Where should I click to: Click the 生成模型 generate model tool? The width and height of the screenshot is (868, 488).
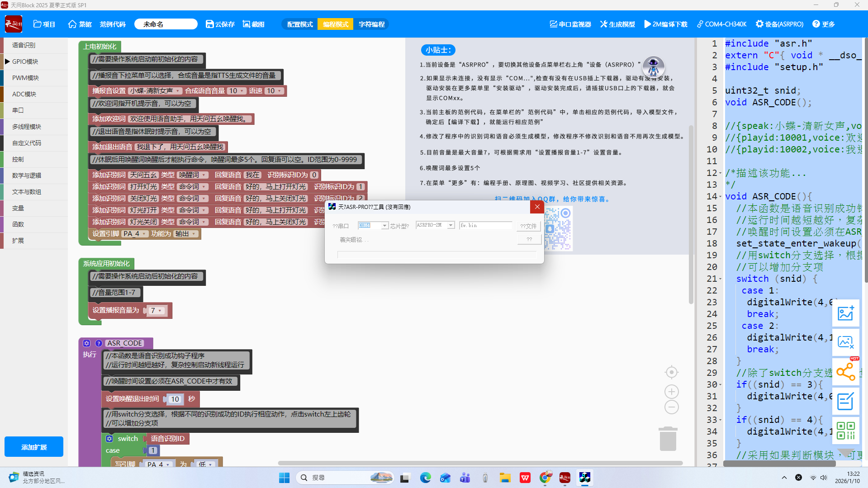pyautogui.click(x=617, y=24)
